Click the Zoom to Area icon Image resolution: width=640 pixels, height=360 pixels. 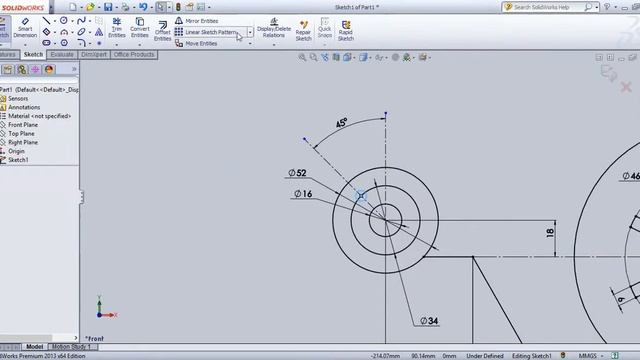click(313, 58)
